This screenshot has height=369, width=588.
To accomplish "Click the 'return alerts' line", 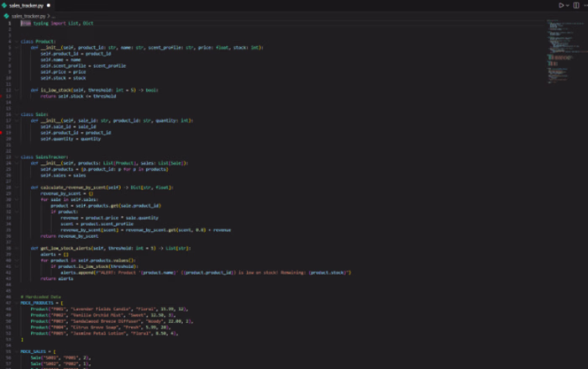I will [57, 278].
